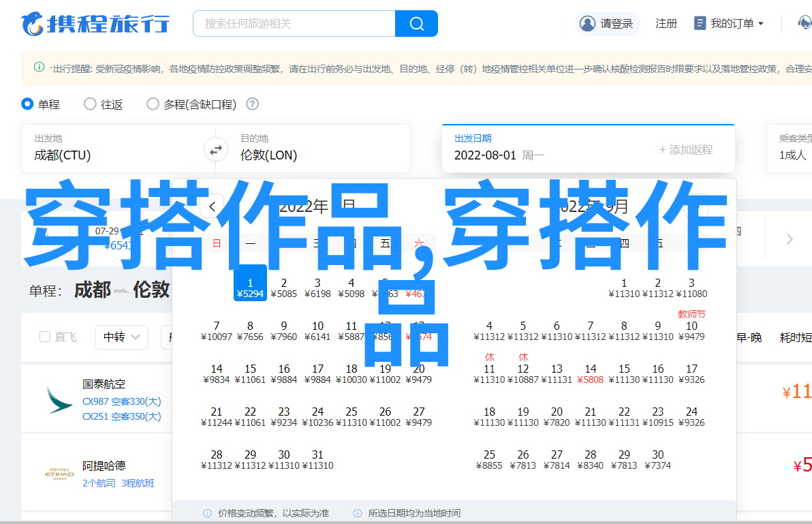Click the multi-city help question mark icon
Screen dimensions: 812x524
pyautogui.click(x=252, y=104)
